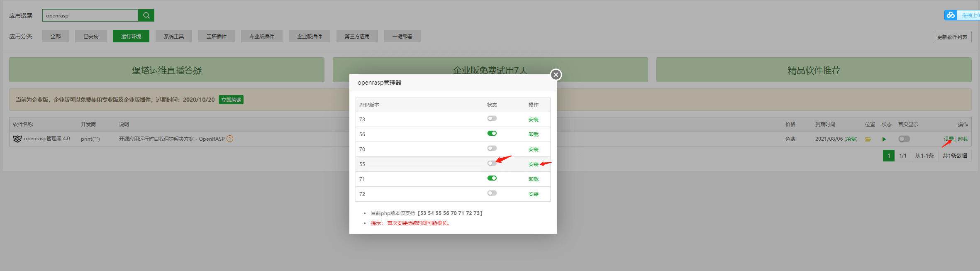Select the 系统工具 category tab
Image resolution: width=980 pixels, height=271 pixels.
click(174, 36)
